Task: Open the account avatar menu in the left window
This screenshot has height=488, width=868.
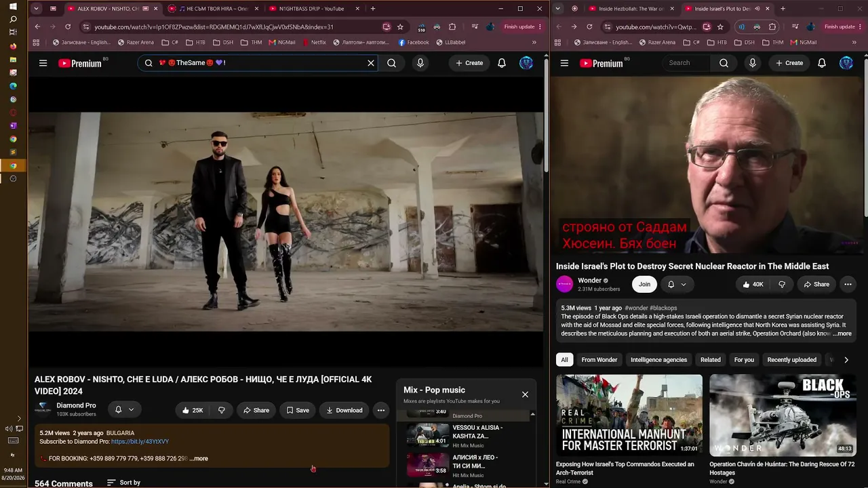Action: point(526,63)
